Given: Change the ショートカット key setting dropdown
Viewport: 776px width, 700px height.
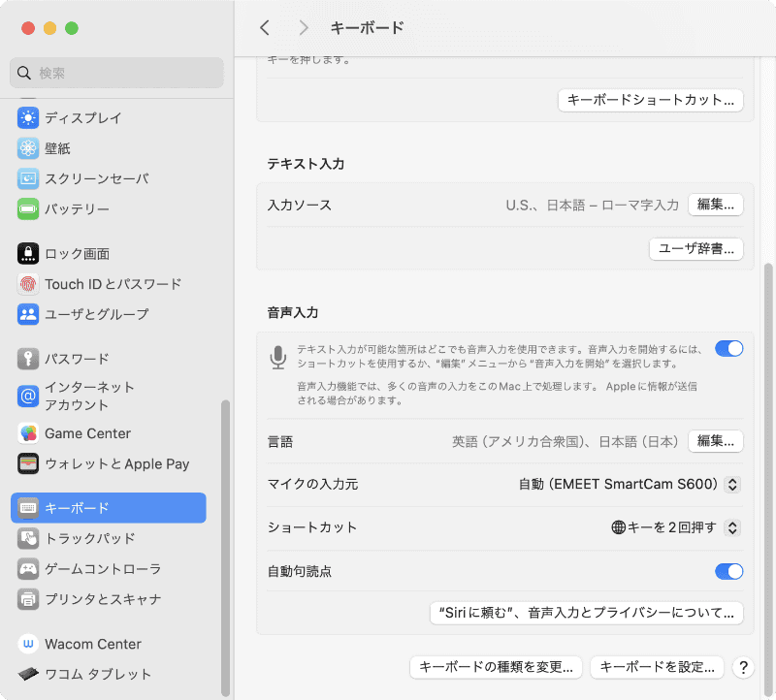Looking at the screenshot, I should 734,527.
